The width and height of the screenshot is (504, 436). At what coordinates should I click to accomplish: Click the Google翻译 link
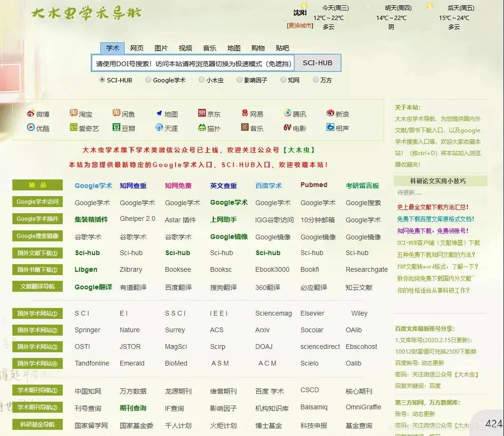93,287
